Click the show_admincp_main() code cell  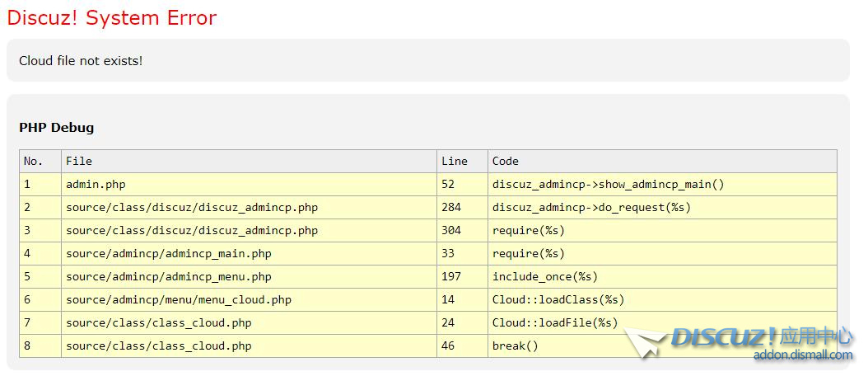pos(608,184)
